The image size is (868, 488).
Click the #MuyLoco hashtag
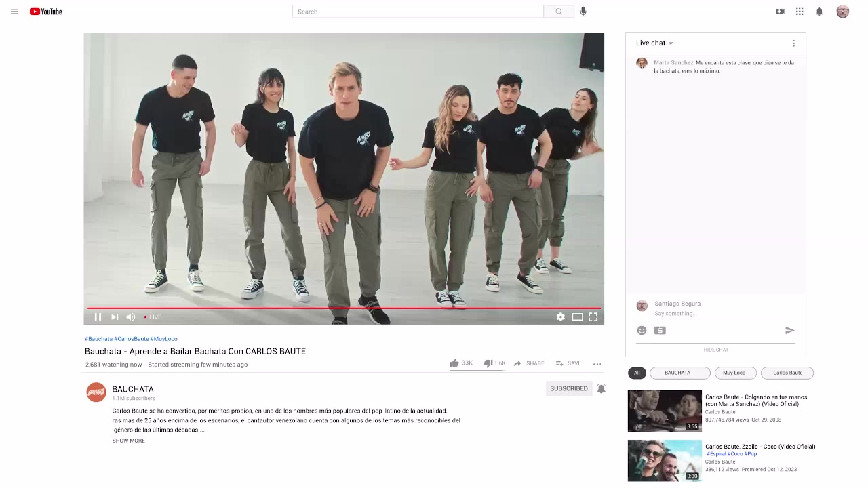(x=164, y=339)
